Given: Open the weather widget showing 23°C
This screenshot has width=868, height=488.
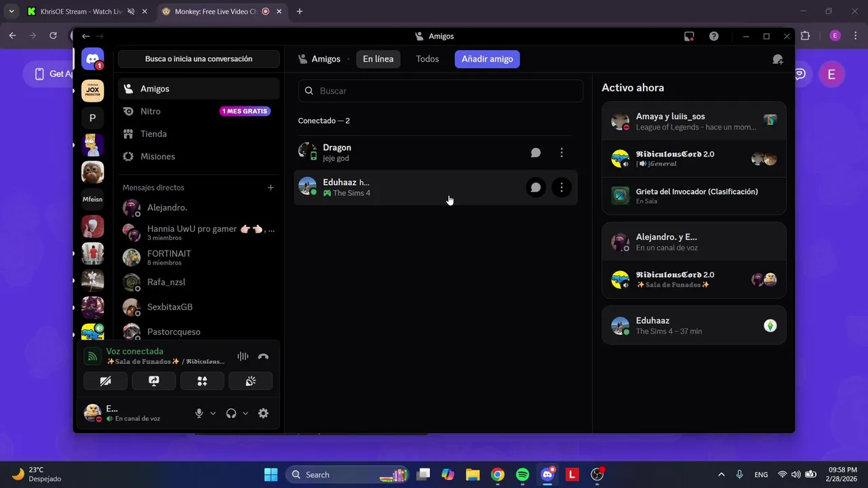Looking at the screenshot, I should [37, 474].
